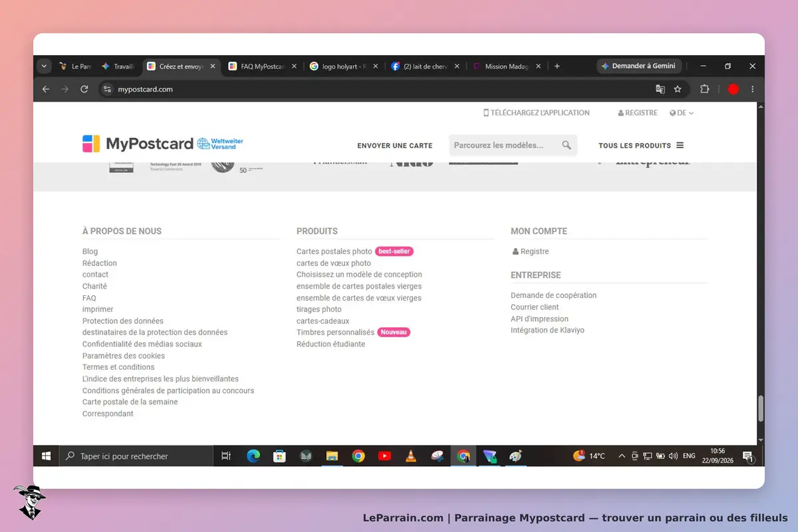The image size is (798, 532).
Task: Click the search magnifier icon
Action: [567, 145]
